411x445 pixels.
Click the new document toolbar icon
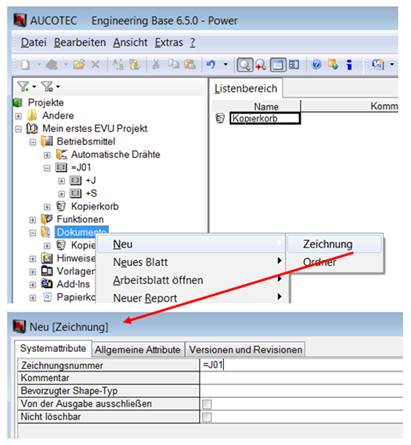click(26, 64)
